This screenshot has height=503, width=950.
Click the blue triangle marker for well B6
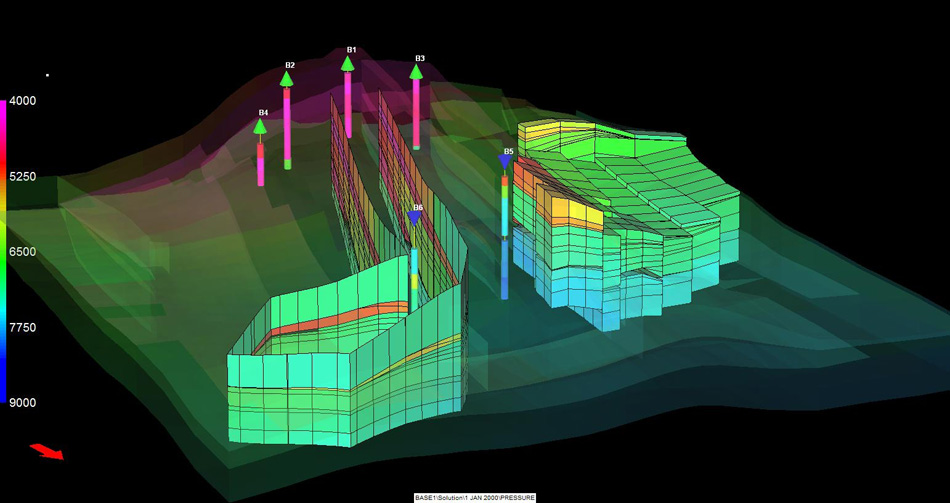pyautogui.click(x=414, y=218)
